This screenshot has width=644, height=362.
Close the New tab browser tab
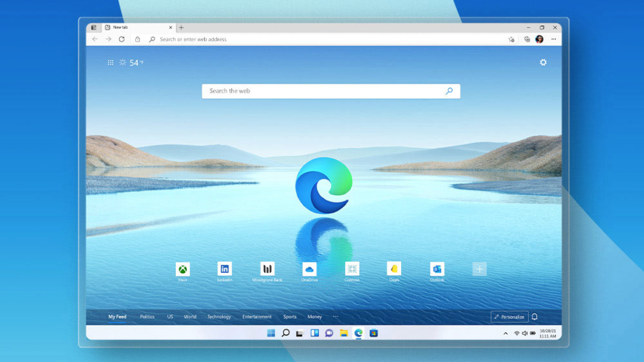(x=170, y=28)
